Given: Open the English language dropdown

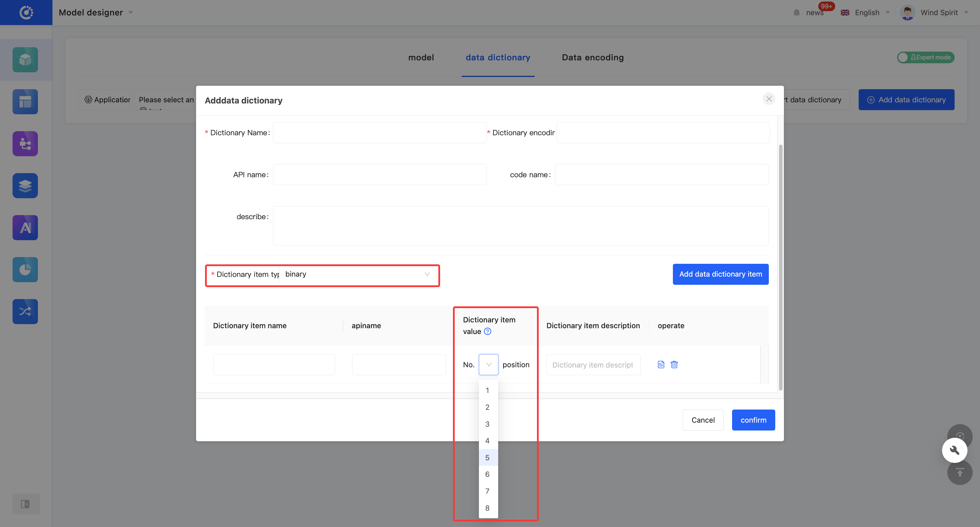Looking at the screenshot, I should tap(867, 13).
